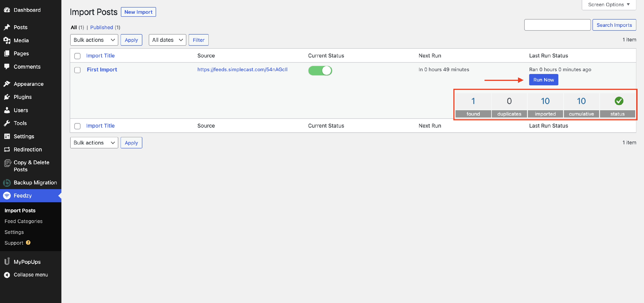Check the First Import row checkbox

coord(77,70)
